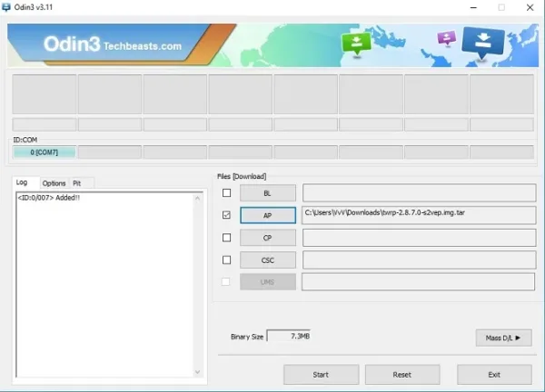Close the Odin3 window
Viewport: 545px width, 392px height.
(530, 7)
